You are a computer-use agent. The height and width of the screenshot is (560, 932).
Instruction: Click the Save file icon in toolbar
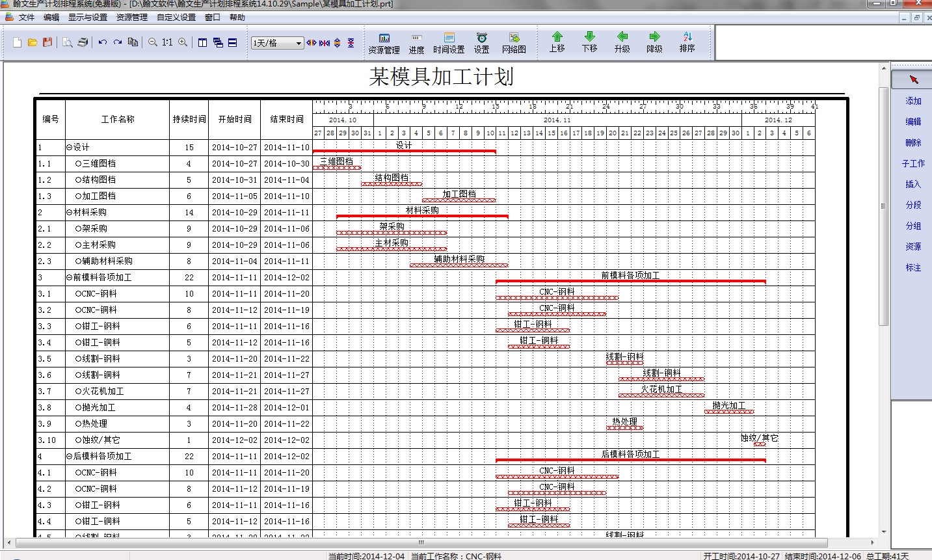click(47, 42)
